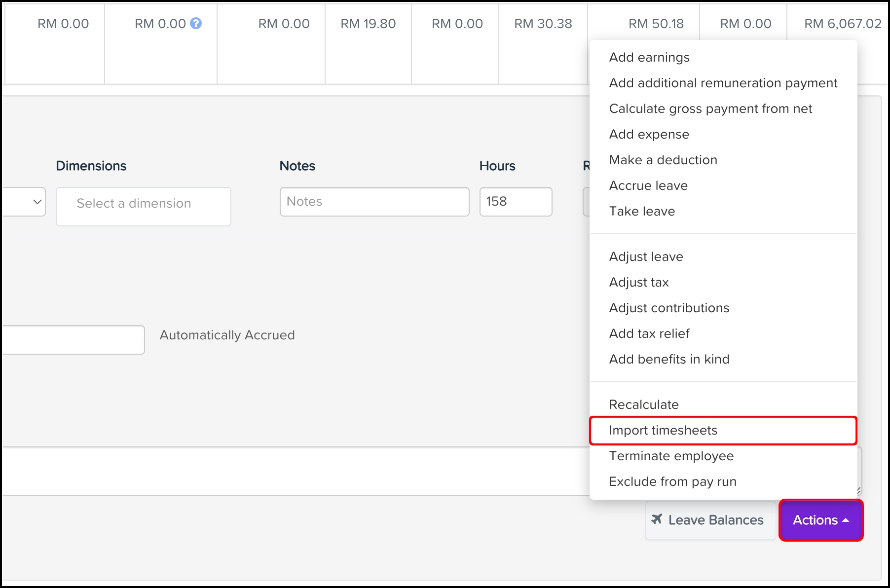The height and width of the screenshot is (588, 890).
Task: Select Add benefits in kind
Action: pos(668,359)
